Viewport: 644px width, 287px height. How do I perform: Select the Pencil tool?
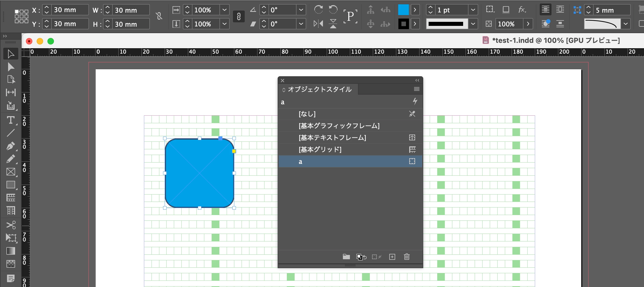[11, 159]
